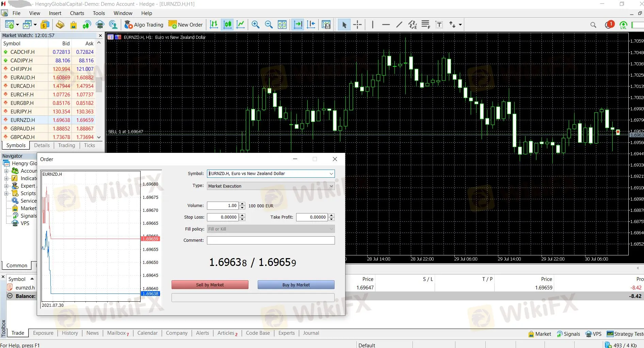This screenshot has height=348, width=644.
Task: Increase Volume with the up arrow
Action: 242,204
